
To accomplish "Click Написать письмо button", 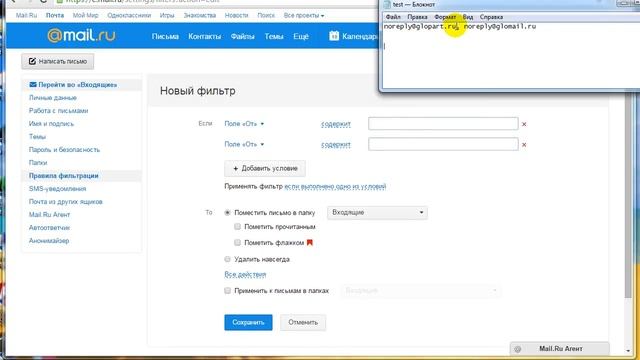I will (58, 61).
